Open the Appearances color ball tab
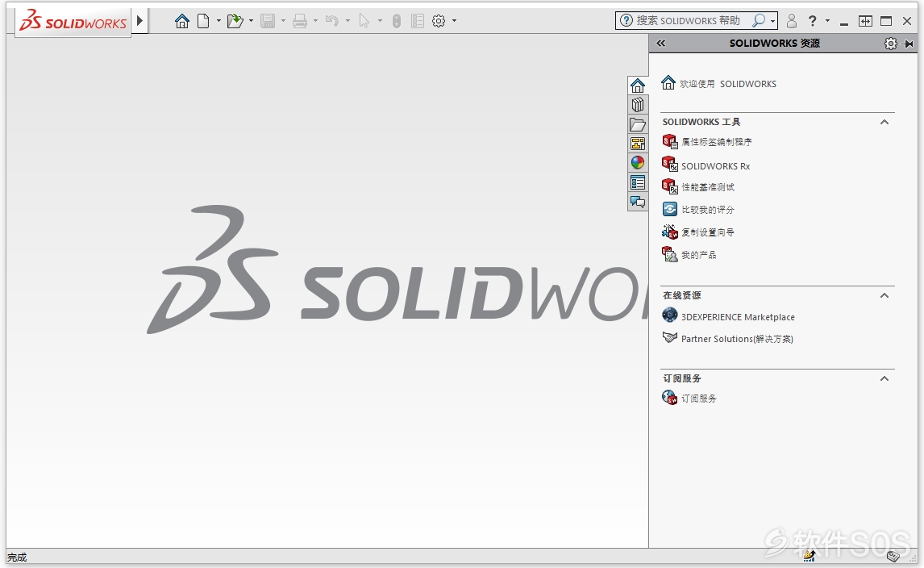The height and width of the screenshot is (568, 924). click(x=638, y=163)
